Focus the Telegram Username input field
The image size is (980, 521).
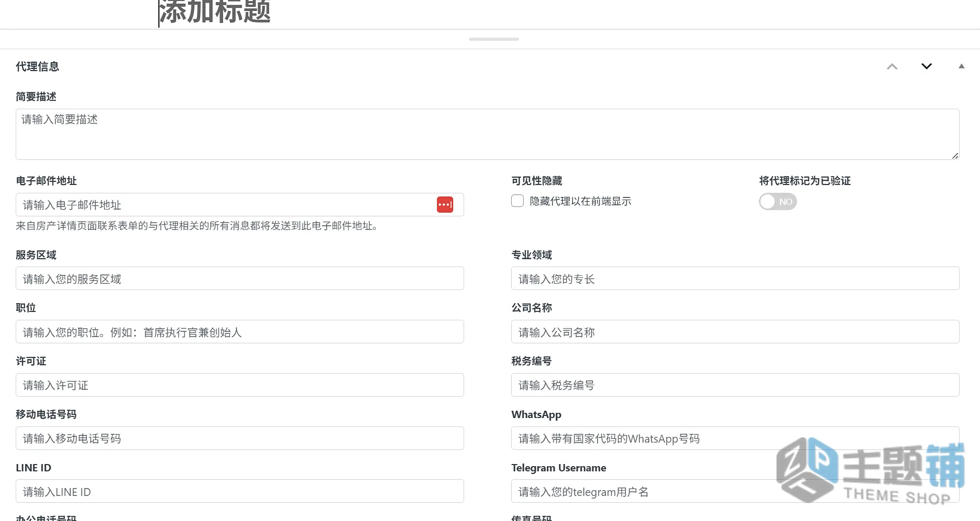[735, 491]
